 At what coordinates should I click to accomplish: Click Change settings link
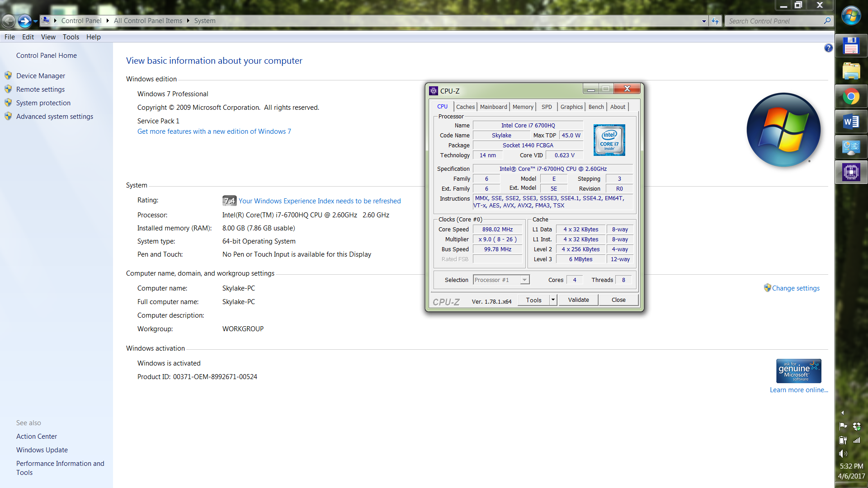point(796,288)
